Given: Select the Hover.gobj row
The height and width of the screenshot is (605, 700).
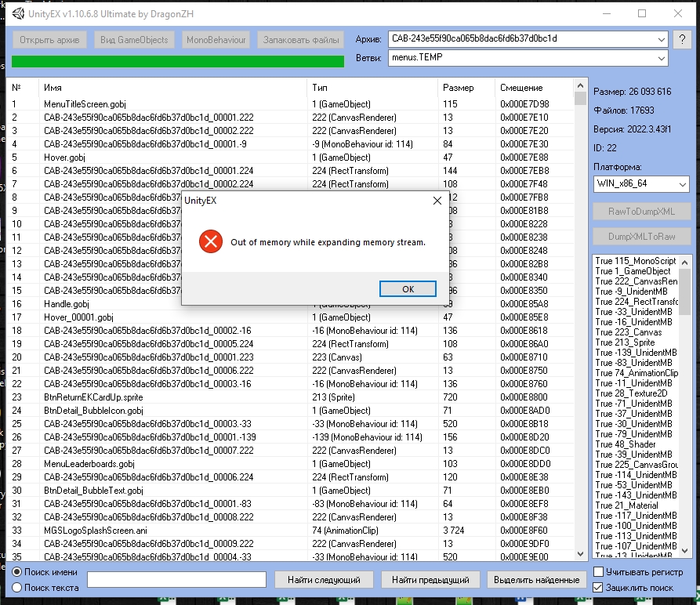Looking at the screenshot, I should (290, 157).
